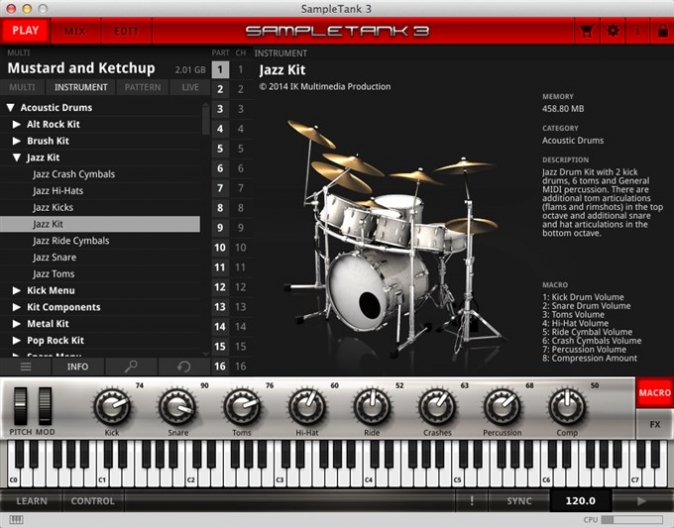Screen dimensions: 674x528
Task: Click the 'Jazz Kit' instrument title
Action: pos(282,70)
